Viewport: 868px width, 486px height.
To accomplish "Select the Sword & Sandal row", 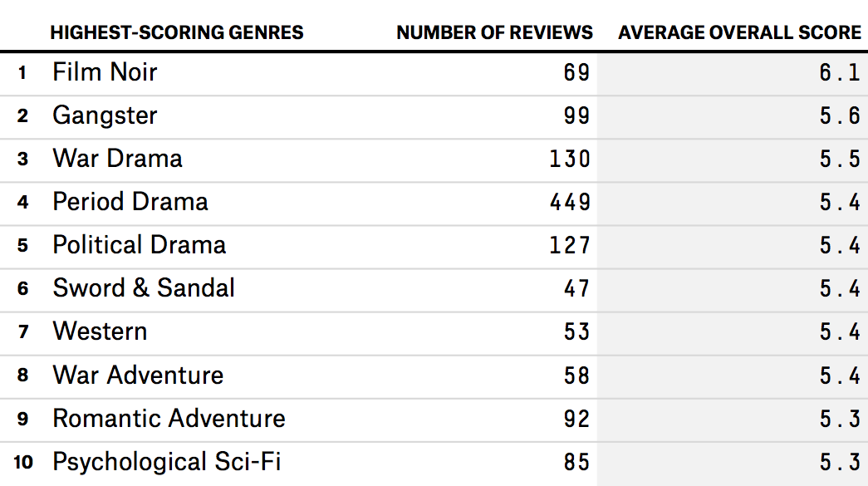I will (x=144, y=288).
